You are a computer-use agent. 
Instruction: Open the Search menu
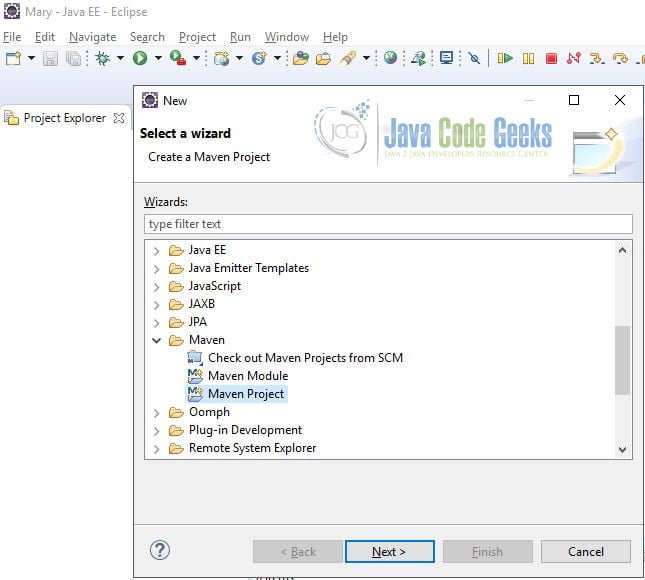[x=147, y=37]
